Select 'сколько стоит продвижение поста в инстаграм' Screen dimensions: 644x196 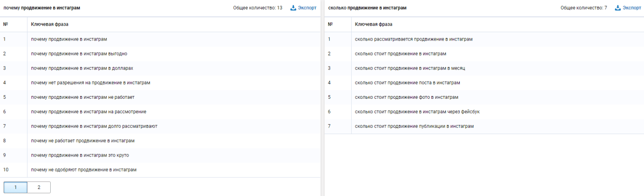point(407,82)
